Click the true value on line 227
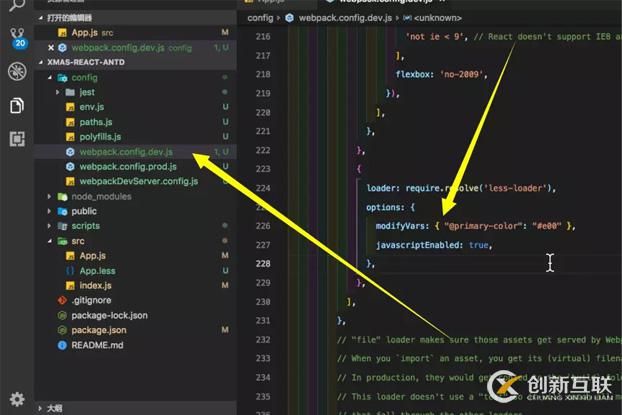The image size is (622, 415). (478, 245)
